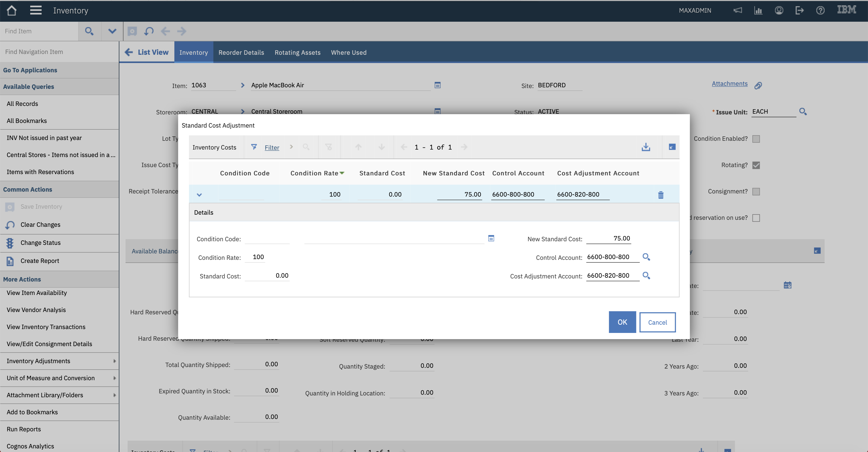Open the Help question mark icon

click(820, 10)
